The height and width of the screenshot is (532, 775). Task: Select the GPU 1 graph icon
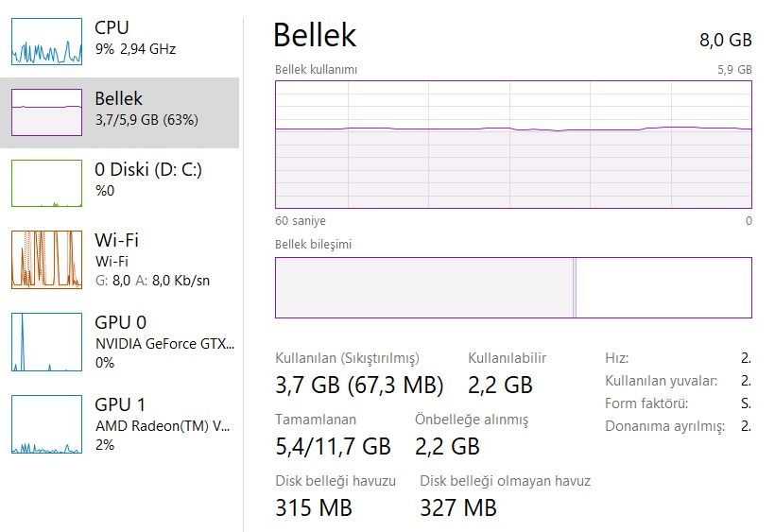(x=46, y=424)
